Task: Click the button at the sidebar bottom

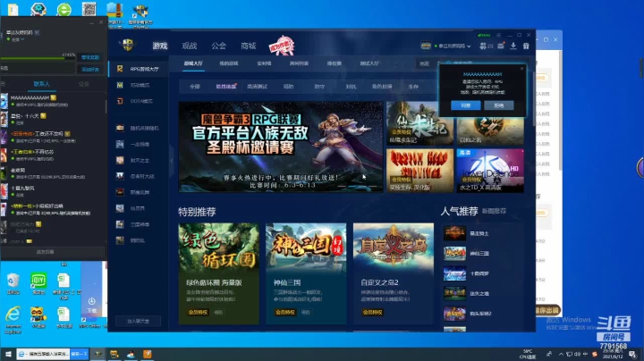Action: pyautogui.click(x=138, y=321)
